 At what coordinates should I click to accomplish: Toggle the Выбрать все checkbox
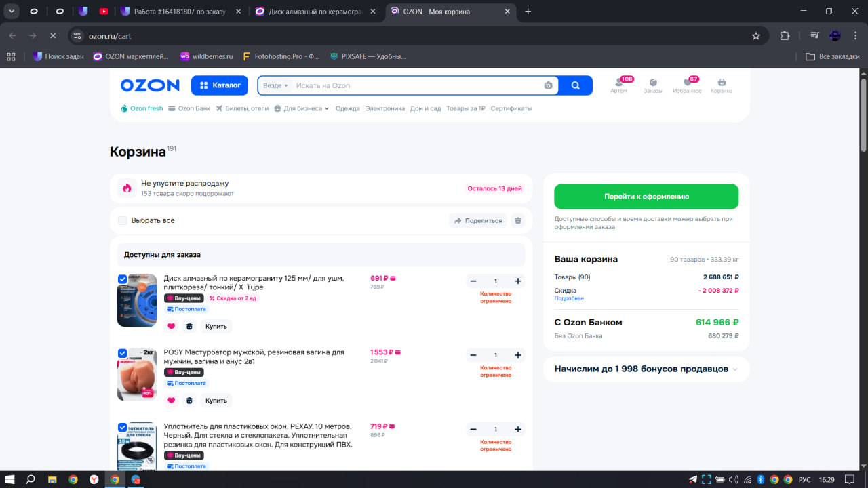tap(123, 220)
